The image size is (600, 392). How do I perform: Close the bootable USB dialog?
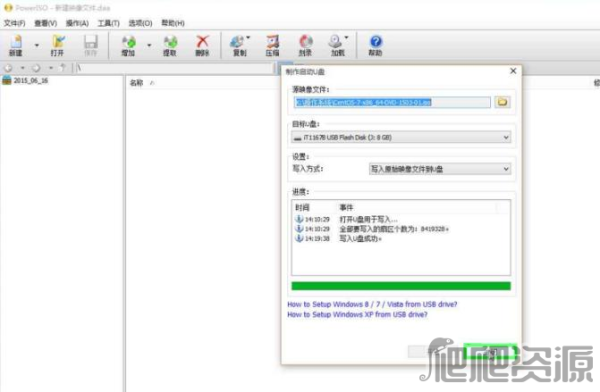513,71
